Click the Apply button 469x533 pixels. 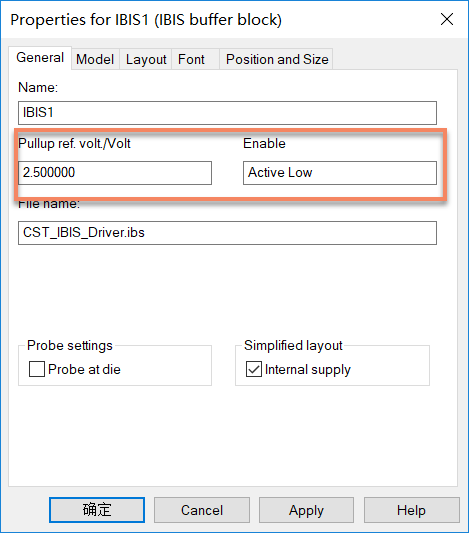(307, 510)
